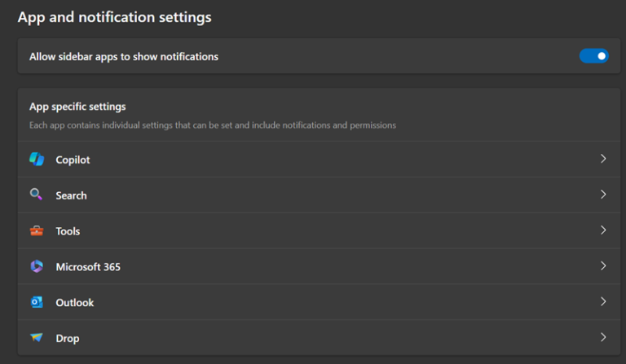
Task: Click "Allow sidebar apps to show notifications" text
Action: point(124,57)
